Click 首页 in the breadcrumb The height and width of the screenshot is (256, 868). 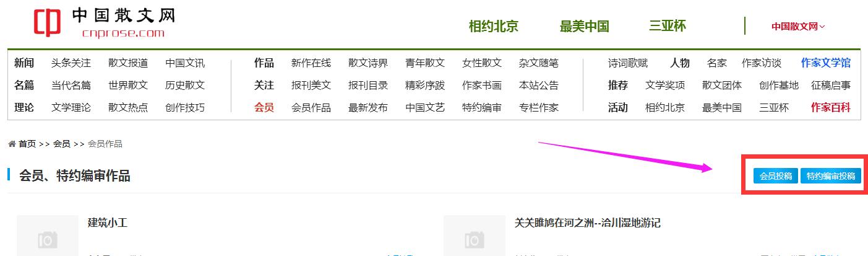click(27, 144)
